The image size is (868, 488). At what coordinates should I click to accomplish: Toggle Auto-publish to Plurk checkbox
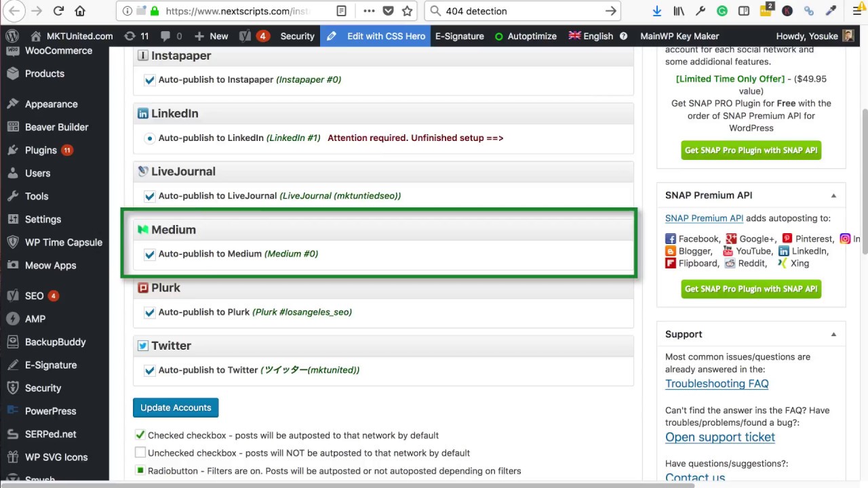point(149,312)
